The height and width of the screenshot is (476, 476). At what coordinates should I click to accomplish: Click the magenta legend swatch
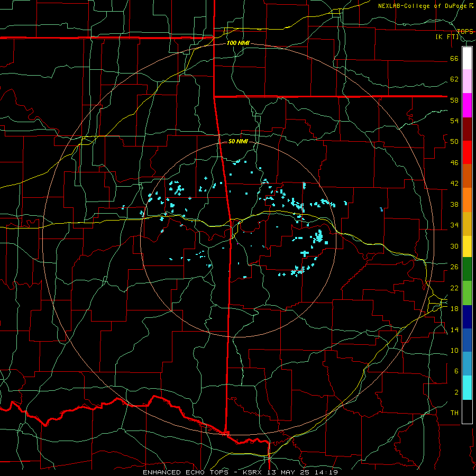pos(467,105)
